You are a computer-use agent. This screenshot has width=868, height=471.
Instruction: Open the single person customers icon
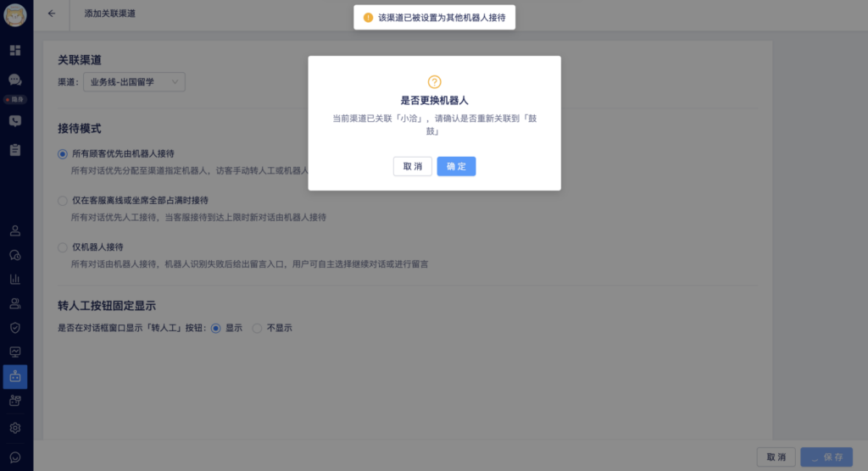(x=15, y=230)
